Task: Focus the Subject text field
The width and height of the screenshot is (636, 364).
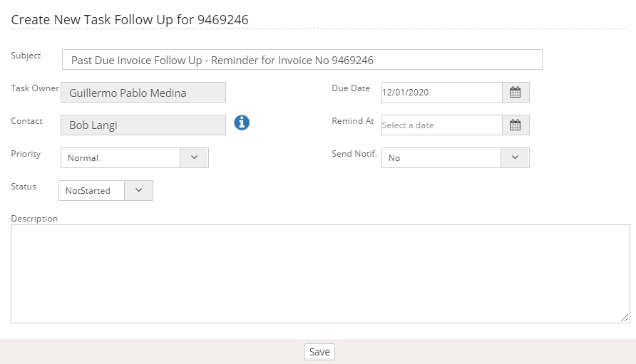Action: [x=302, y=60]
